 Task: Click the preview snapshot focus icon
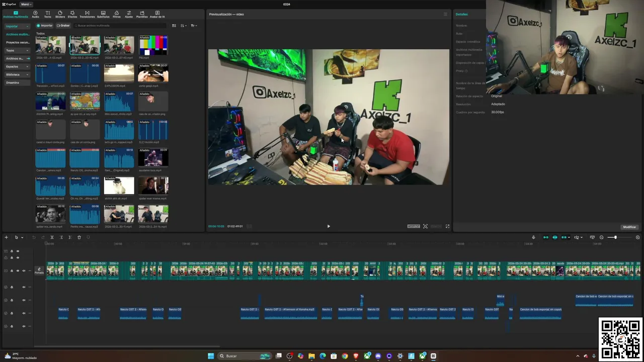coord(425,226)
